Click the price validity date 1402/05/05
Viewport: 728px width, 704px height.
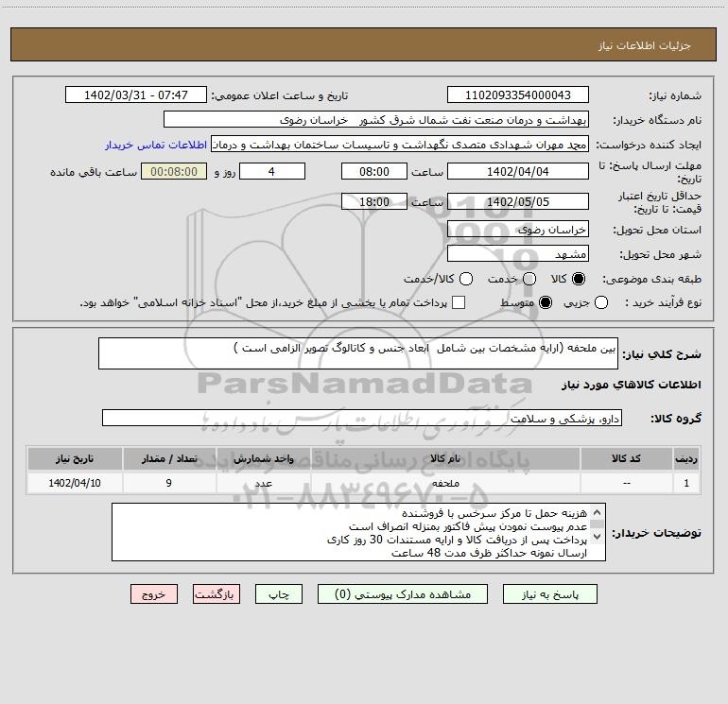click(518, 201)
